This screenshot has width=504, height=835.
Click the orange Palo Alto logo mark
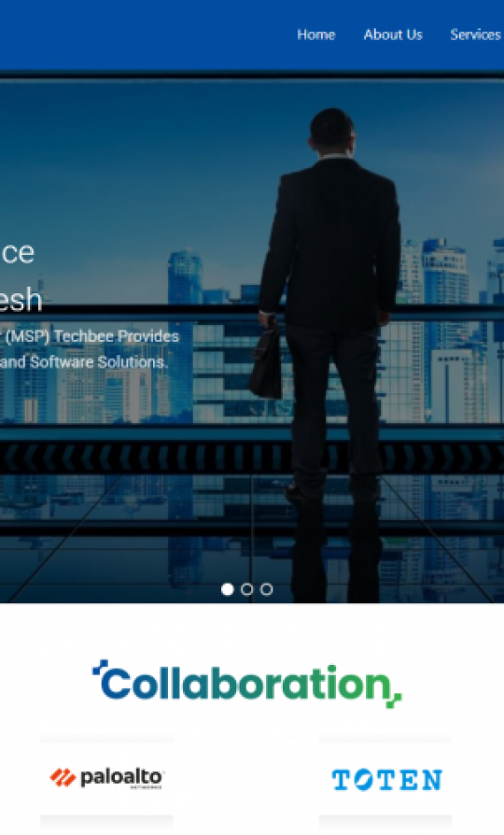[x=63, y=778]
